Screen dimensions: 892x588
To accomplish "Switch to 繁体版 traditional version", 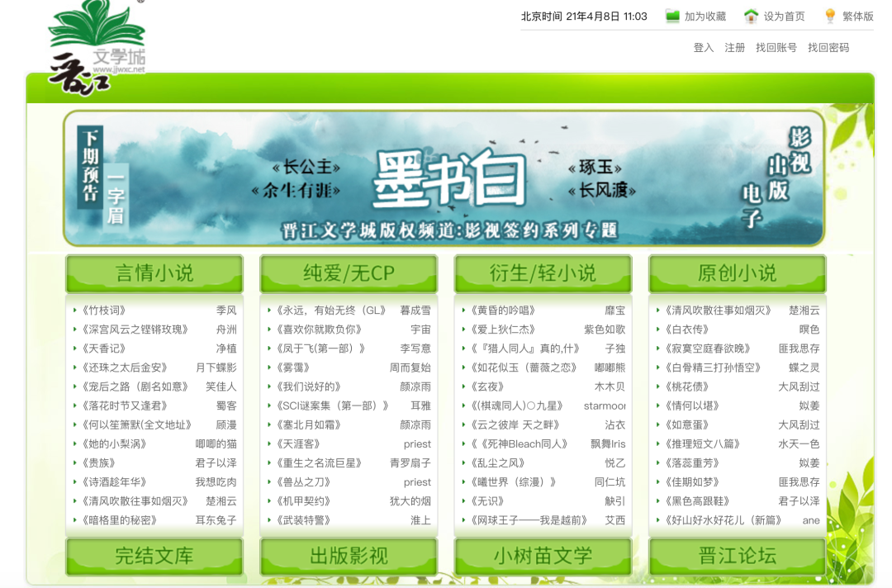I will (858, 17).
